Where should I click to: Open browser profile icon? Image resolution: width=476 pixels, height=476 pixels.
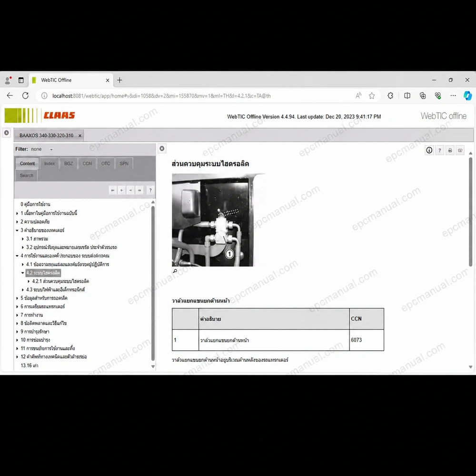pyautogui.click(x=8, y=80)
